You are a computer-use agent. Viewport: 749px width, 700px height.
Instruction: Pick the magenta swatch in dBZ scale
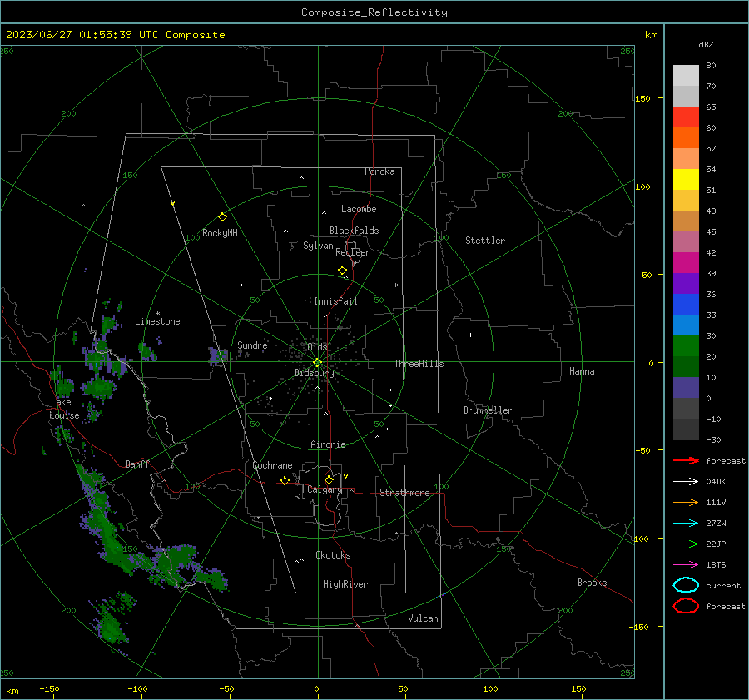(x=686, y=262)
